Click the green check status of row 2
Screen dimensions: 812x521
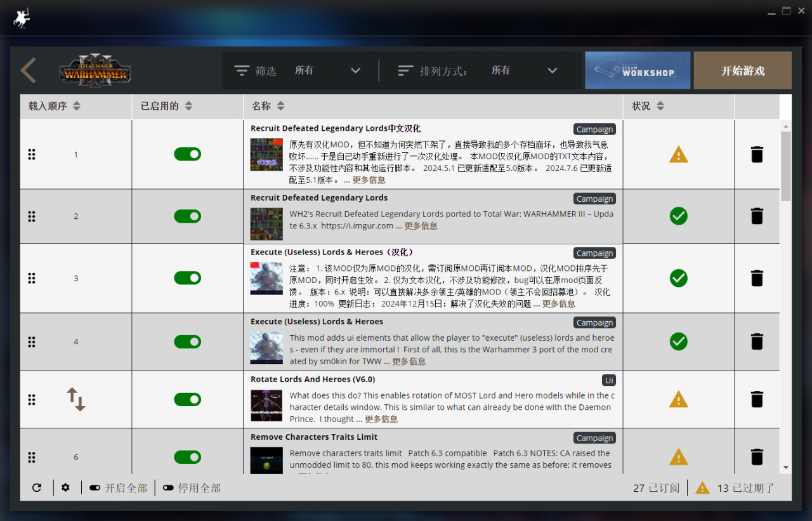coord(679,216)
